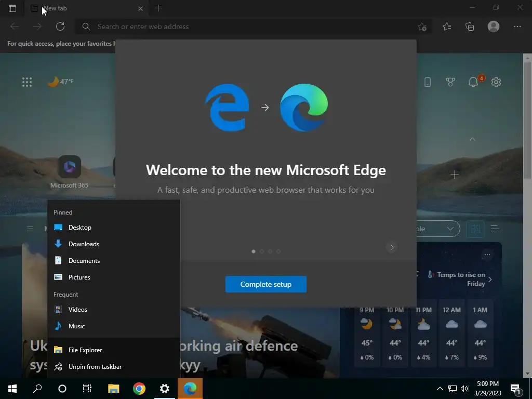Open the network tray icon
The image size is (532, 399).
(x=453, y=389)
